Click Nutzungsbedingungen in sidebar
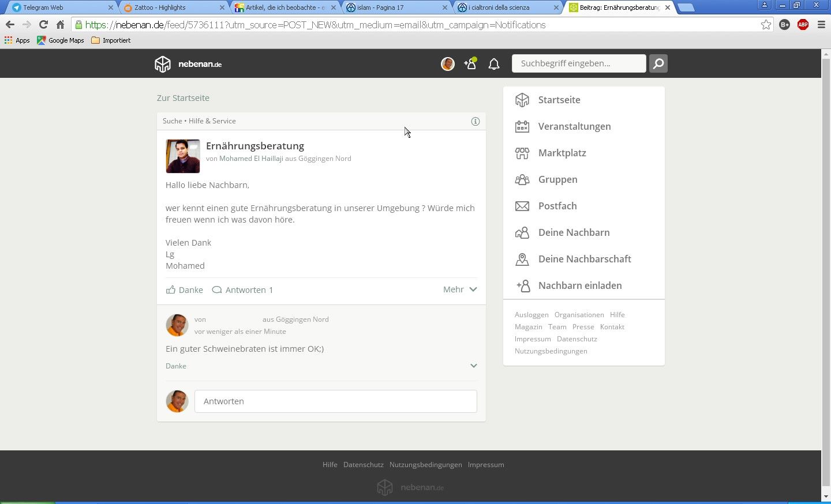The image size is (831, 504). (551, 351)
